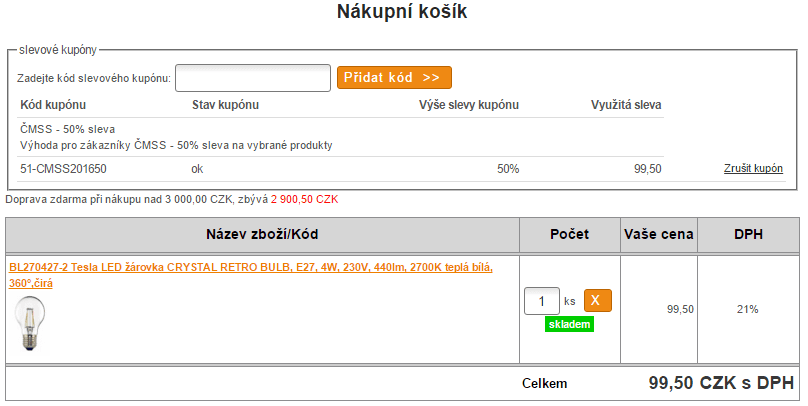Viewport: 808px width, 406px height.
Task: Click the 50% coupon discount value
Action: pyautogui.click(x=508, y=169)
